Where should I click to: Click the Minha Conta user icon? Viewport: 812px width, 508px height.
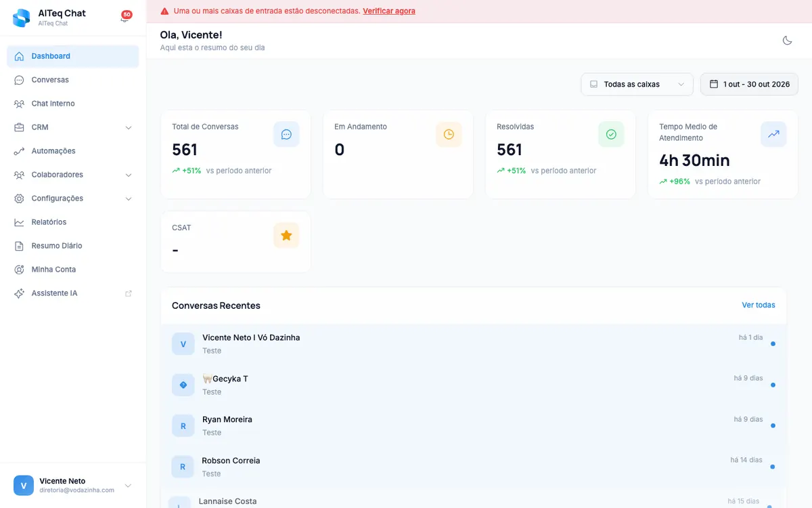click(x=19, y=270)
